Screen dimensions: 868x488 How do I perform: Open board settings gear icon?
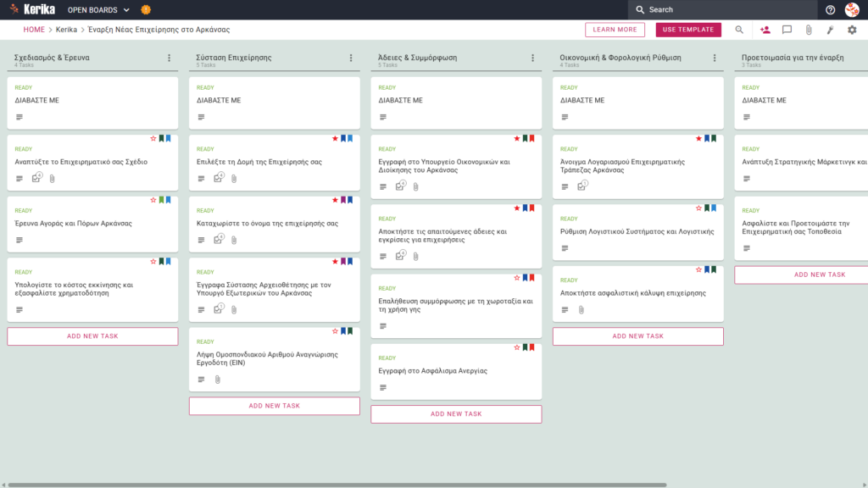pyautogui.click(x=852, y=30)
